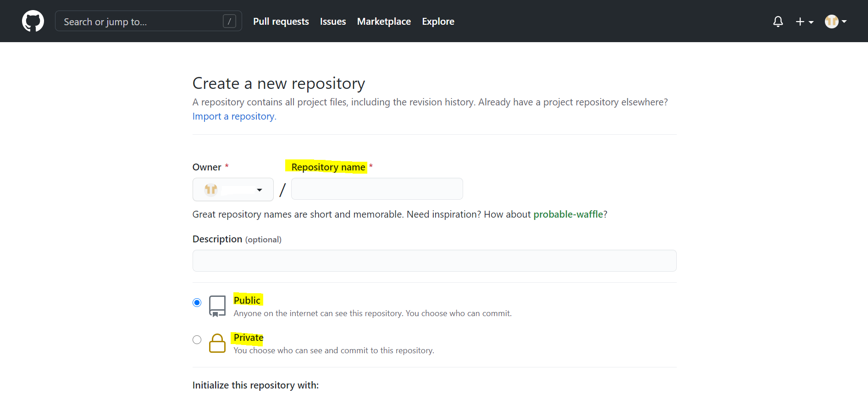Screen dimensions: 868x394
Task: Click into the Description field
Action: click(x=434, y=261)
